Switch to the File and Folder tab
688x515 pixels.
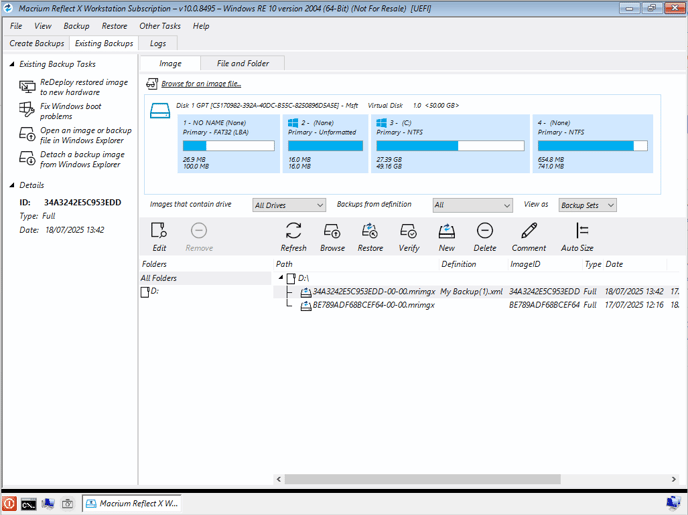pos(243,64)
